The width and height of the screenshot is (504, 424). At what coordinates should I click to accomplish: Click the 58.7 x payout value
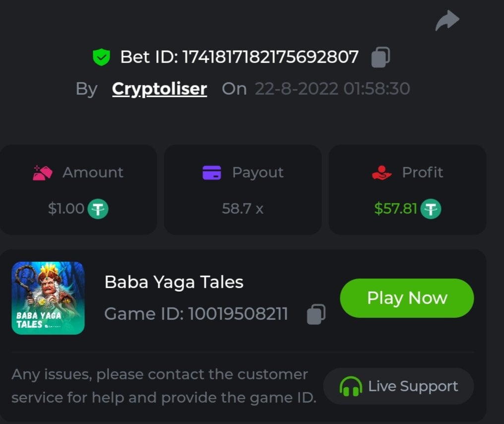coord(243,209)
